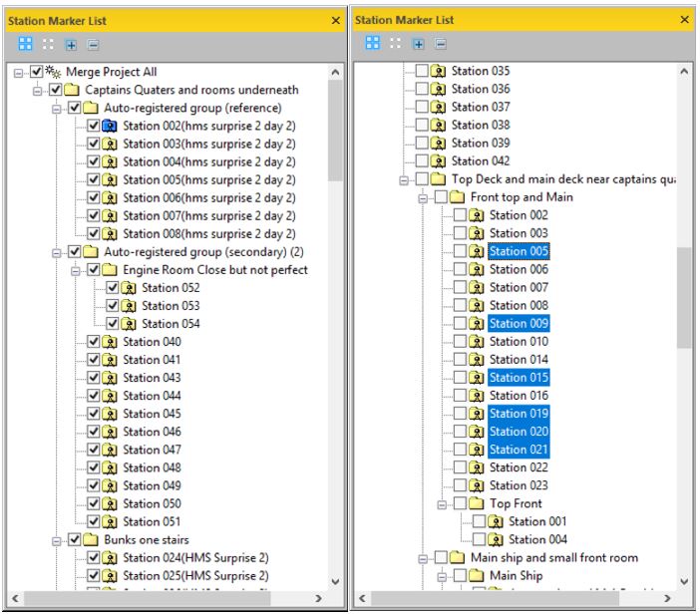Collapse Engine Room Close but not perfect node
Viewport: 700px width, 615px height.
76,271
